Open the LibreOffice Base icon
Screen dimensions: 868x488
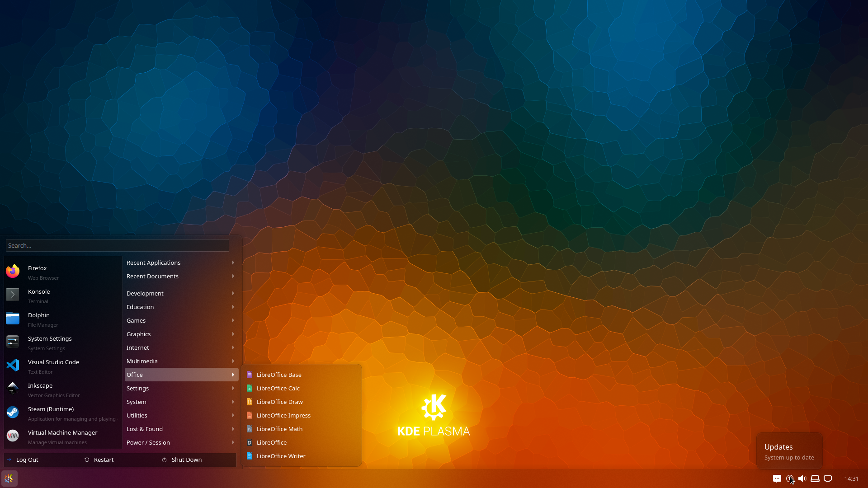coord(249,375)
